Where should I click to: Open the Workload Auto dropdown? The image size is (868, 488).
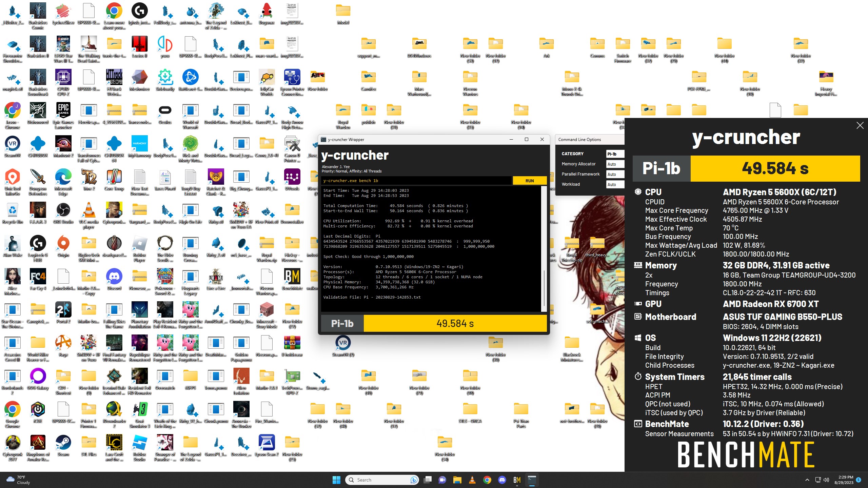click(615, 184)
